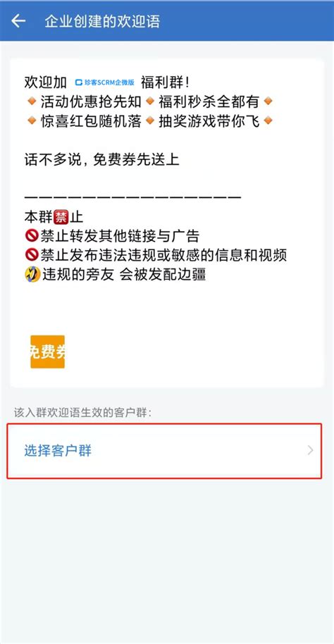Click the orange diamond before 活动优惠抢先知
Screen dimensions: 334x644
click(32, 101)
